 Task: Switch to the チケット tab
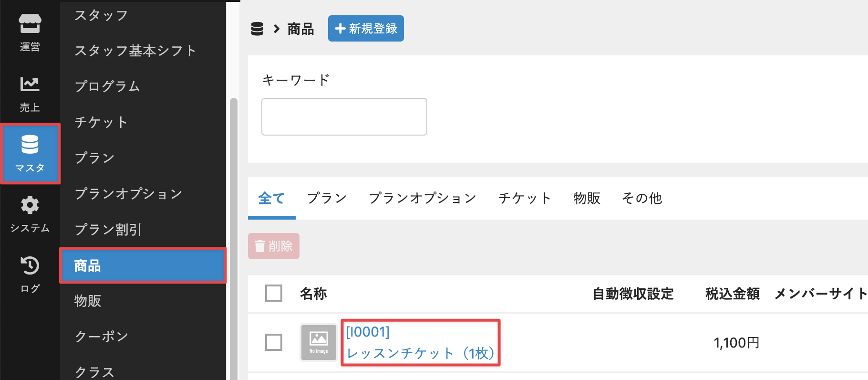[x=525, y=198]
